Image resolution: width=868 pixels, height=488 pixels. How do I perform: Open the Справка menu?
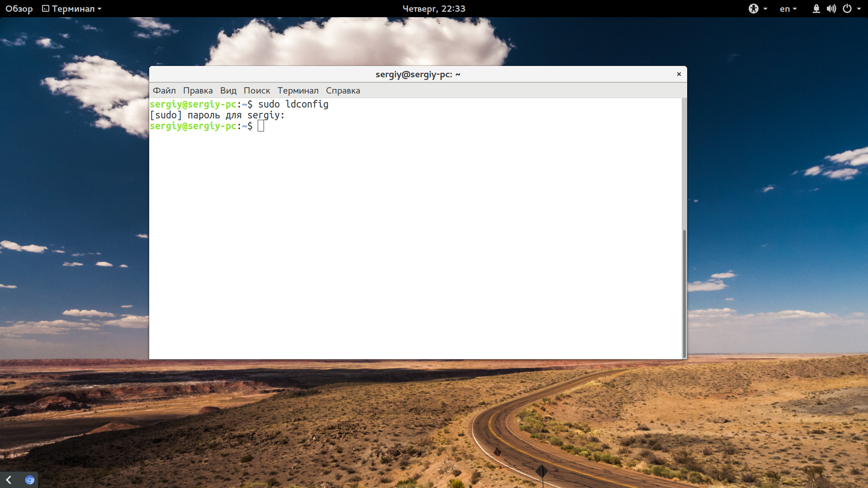(343, 90)
